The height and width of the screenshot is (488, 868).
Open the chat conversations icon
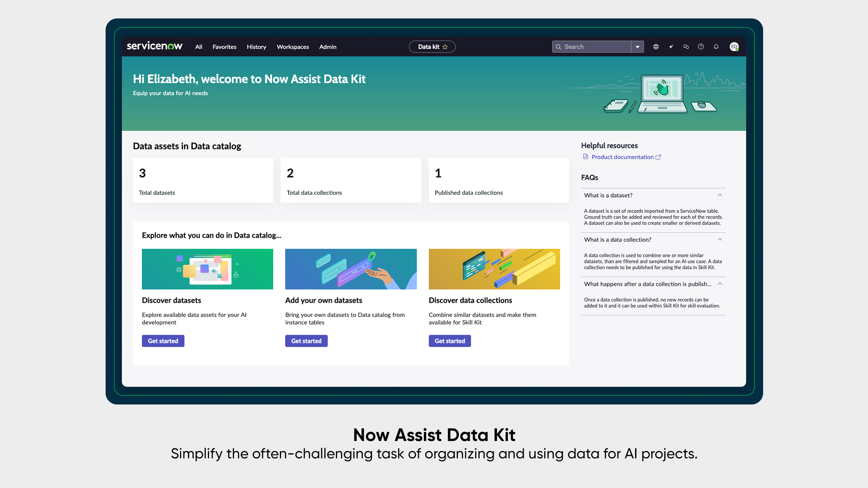686,47
